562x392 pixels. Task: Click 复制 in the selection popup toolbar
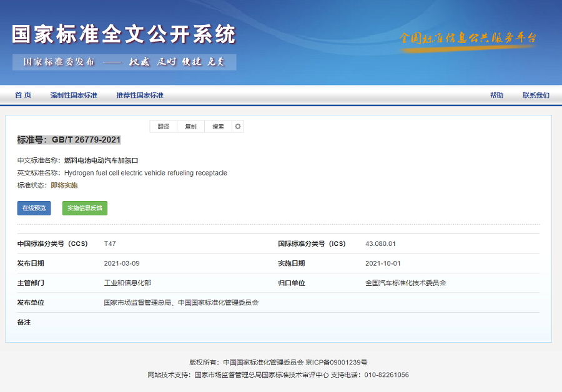[x=190, y=127]
